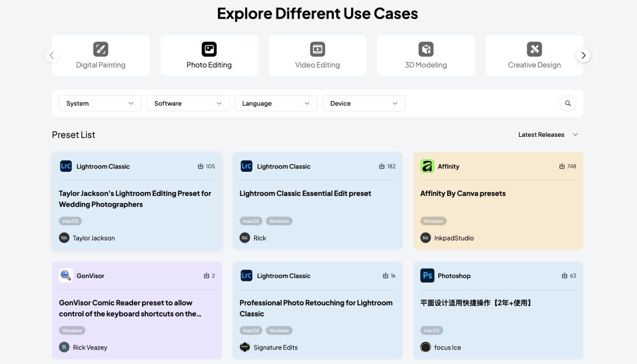Click Windows tag on GonVisor card
The image size is (637, 364).
[72, 331]
